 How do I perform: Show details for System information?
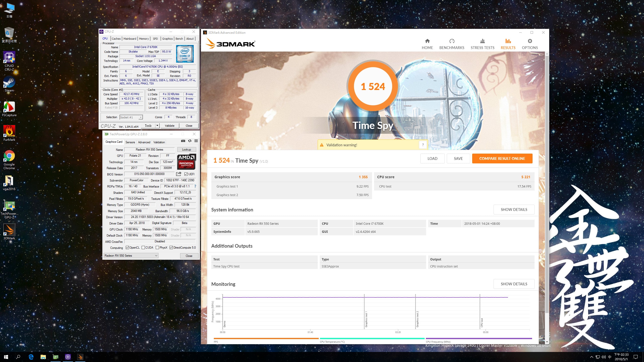tap(514, 209)
